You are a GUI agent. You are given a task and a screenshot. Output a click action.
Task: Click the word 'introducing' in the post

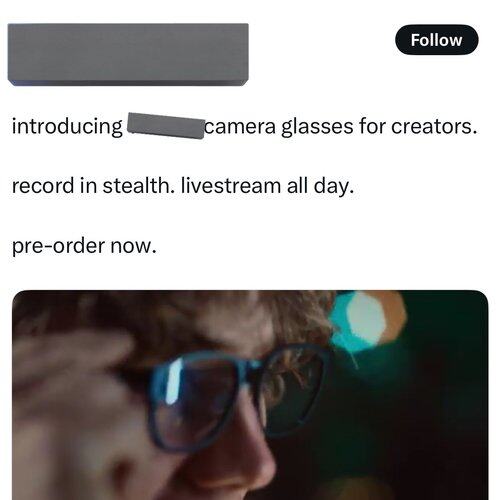67,127
